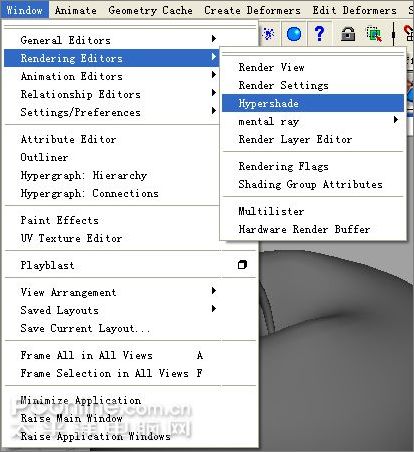Choose Frame All in All Views
414x452 pixels.
tap(130, 355)
